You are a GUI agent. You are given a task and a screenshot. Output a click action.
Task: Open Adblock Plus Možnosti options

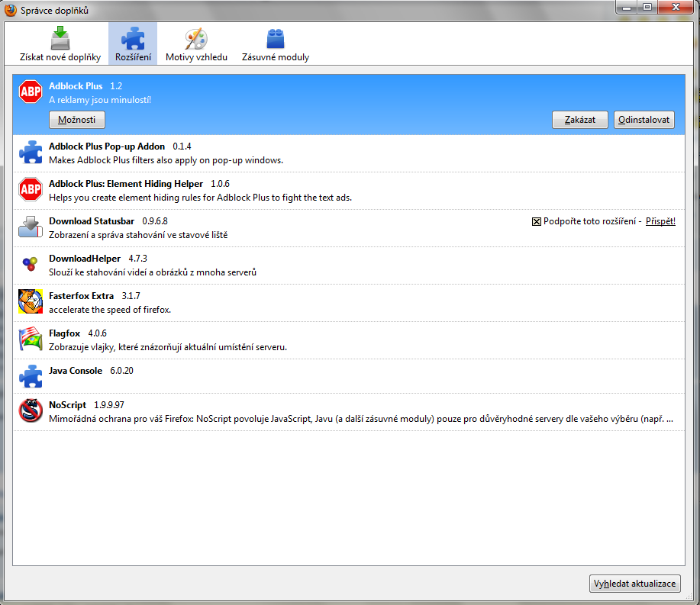[x=77, y=120]
